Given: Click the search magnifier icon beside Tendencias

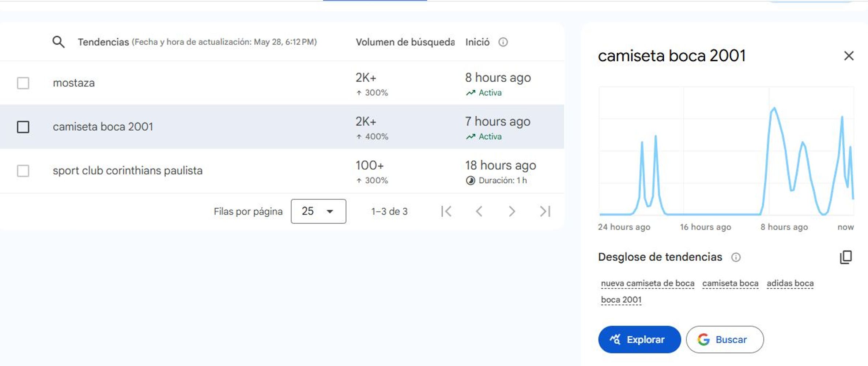Looking at the screenshot, I should pos(59,42).
